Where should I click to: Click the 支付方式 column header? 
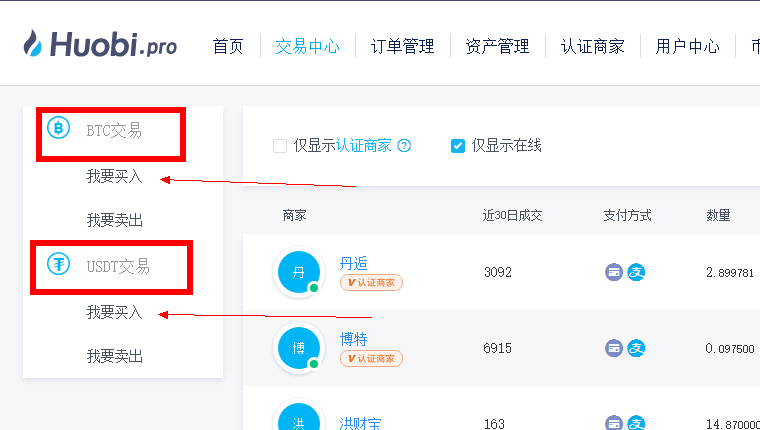(628, 215)
